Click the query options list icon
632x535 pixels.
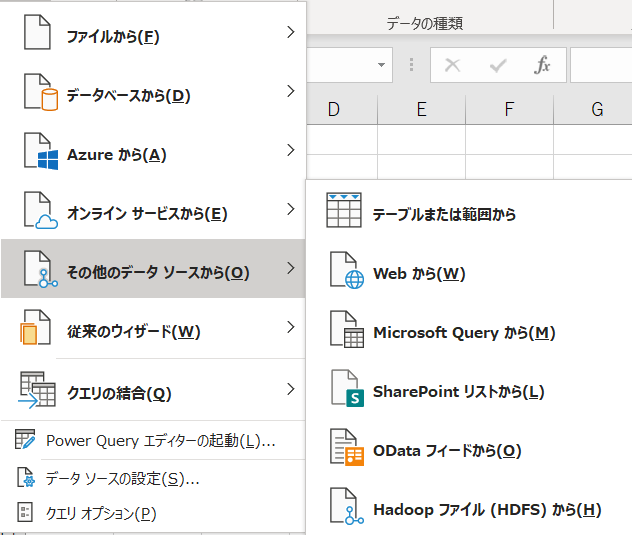tap(25, 512)
